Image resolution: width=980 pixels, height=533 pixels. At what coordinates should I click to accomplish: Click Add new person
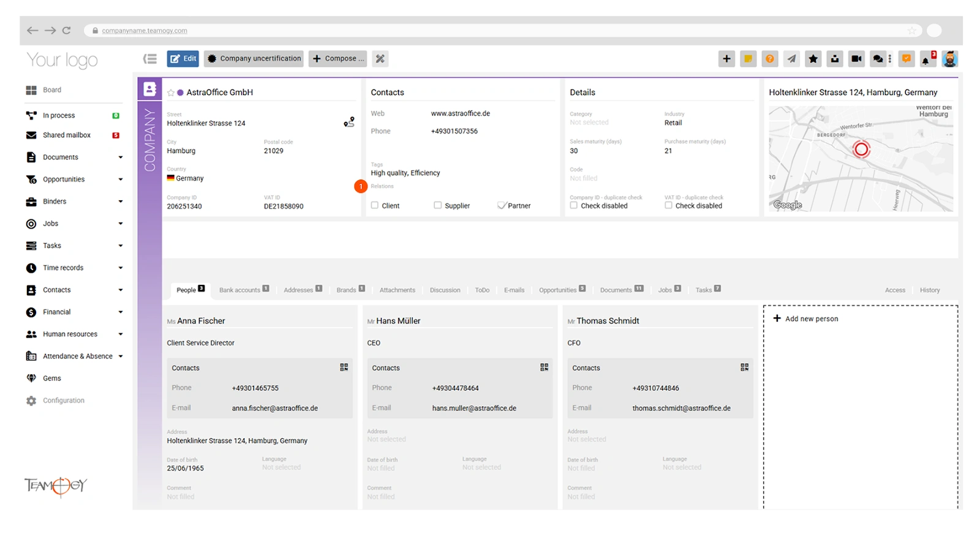(x=806, y=319)
